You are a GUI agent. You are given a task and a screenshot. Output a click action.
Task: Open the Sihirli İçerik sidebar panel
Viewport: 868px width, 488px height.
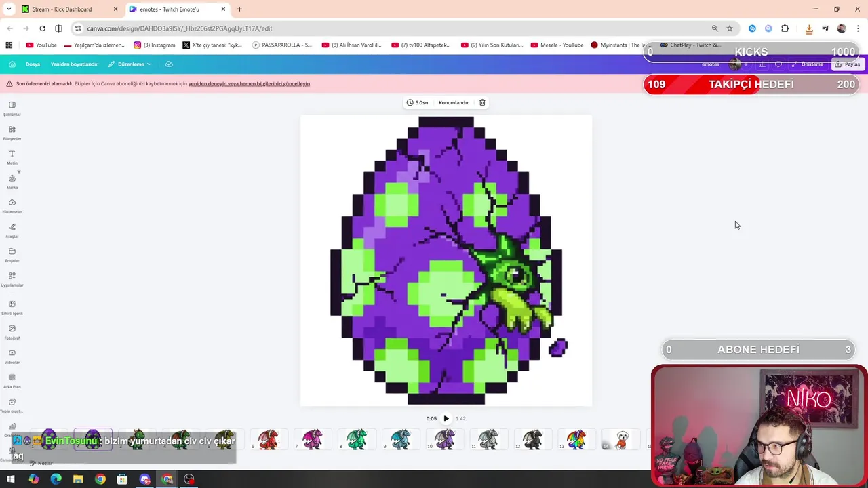pyautogui.click(x=12, y=308)
